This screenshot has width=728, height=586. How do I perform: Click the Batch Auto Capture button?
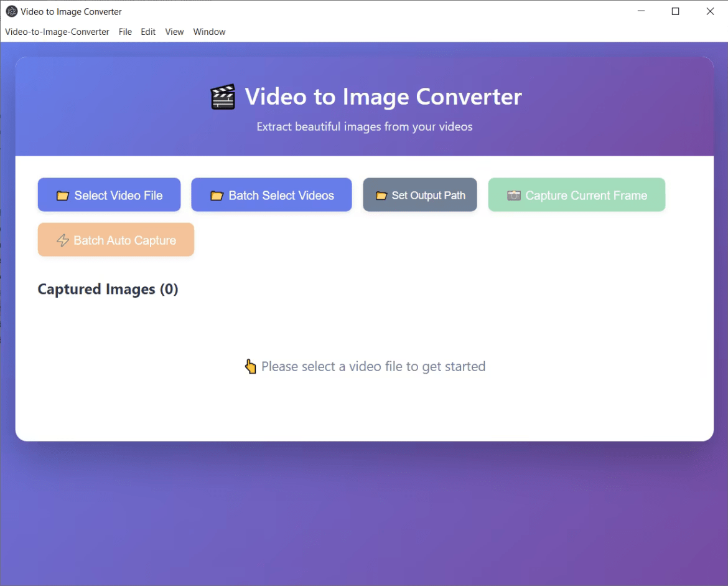tap(116, 240)
